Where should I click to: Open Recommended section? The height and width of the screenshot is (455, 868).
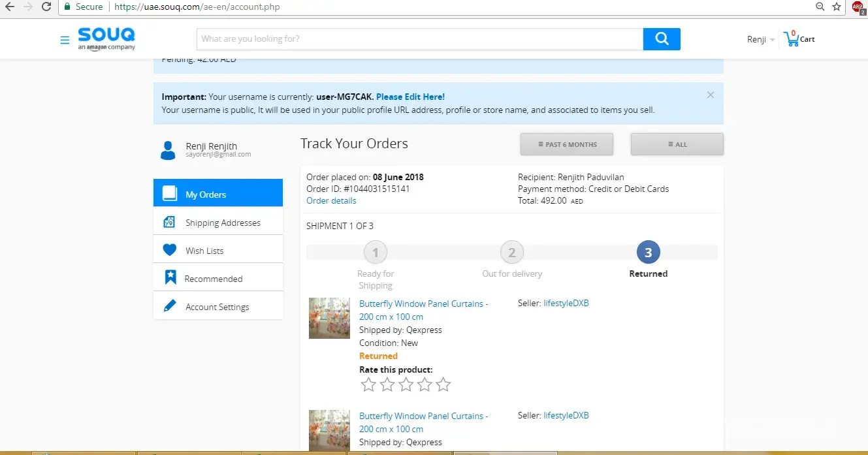(x=218, y=278)
